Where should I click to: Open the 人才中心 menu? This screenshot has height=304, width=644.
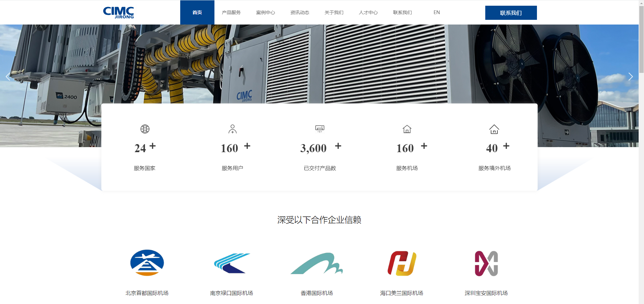click(x=368, y=12)
